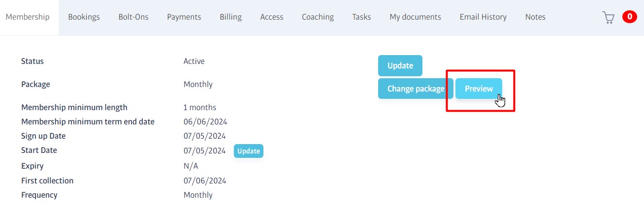Click the red cart count badge

(x=630, y=17)
